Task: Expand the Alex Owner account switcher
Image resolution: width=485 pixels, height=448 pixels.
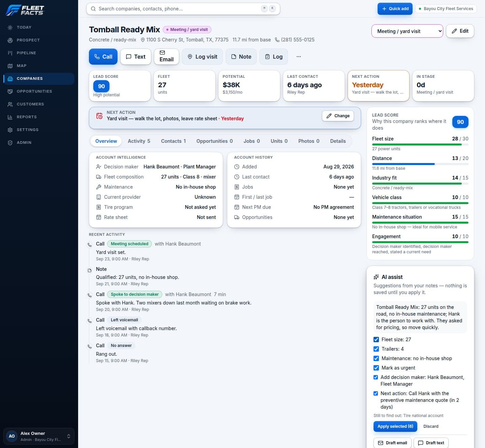Action: point(39,436)
